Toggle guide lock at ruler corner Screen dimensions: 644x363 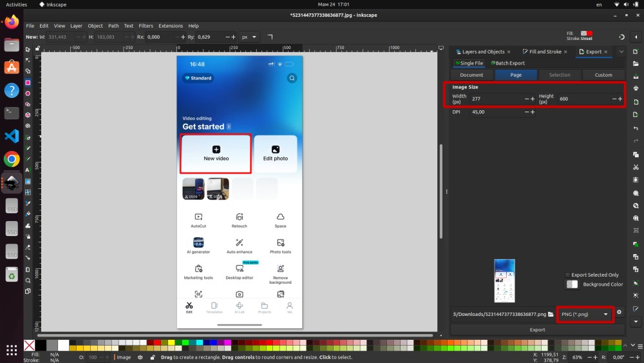point(37,48)
